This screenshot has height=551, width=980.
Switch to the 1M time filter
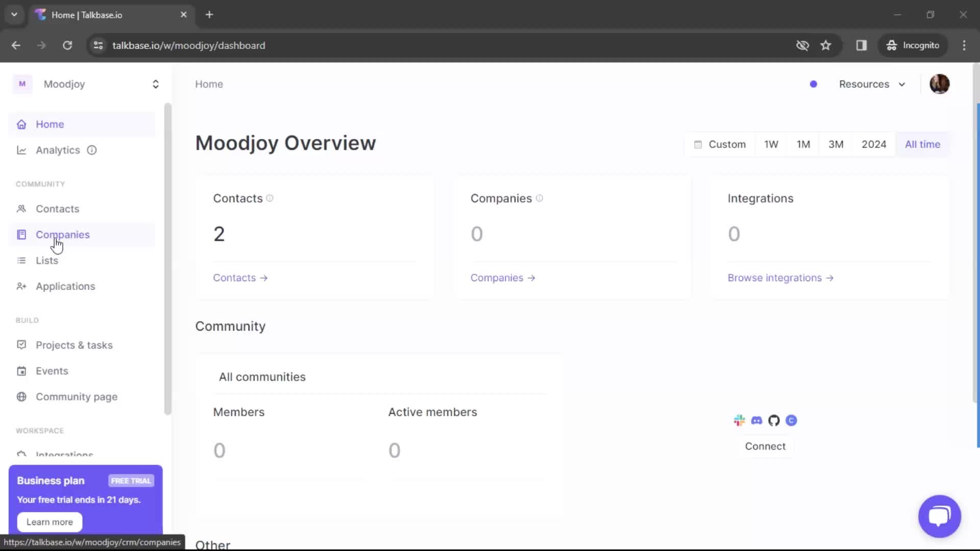(x=803, y=144)
